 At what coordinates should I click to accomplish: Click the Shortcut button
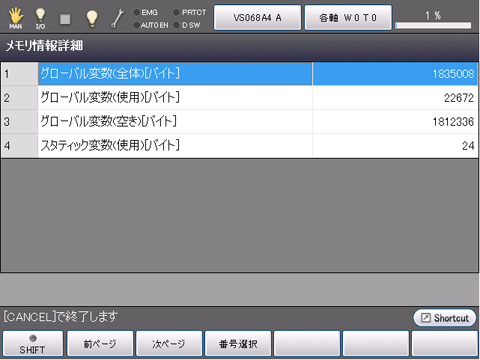click(x=445, y=318)
